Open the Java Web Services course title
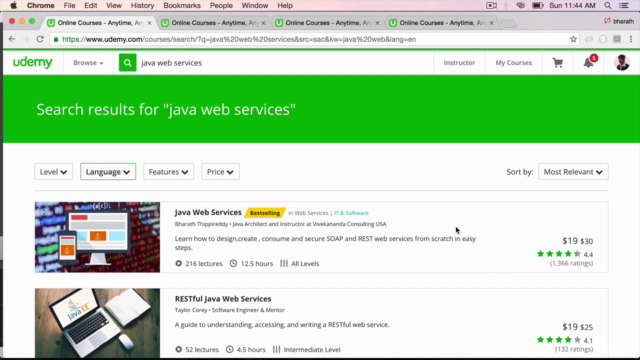The image size is (640, 360). pos(208,212)
